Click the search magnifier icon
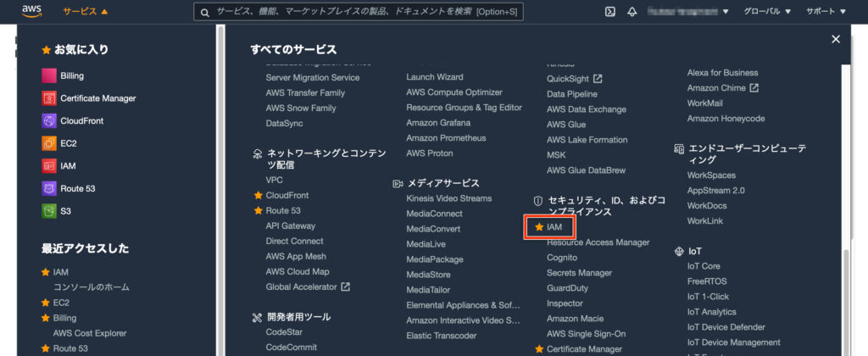Image resolution: width=868 pixels, height=356 pixels. [205, 12]
